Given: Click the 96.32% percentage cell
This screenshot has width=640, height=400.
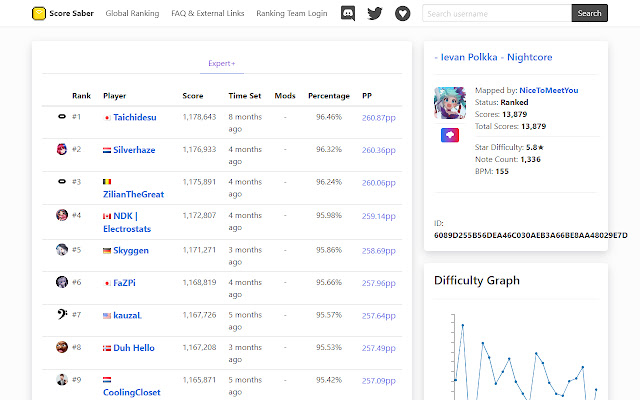Looking at the screenshot, I should (x=329, y=149).
